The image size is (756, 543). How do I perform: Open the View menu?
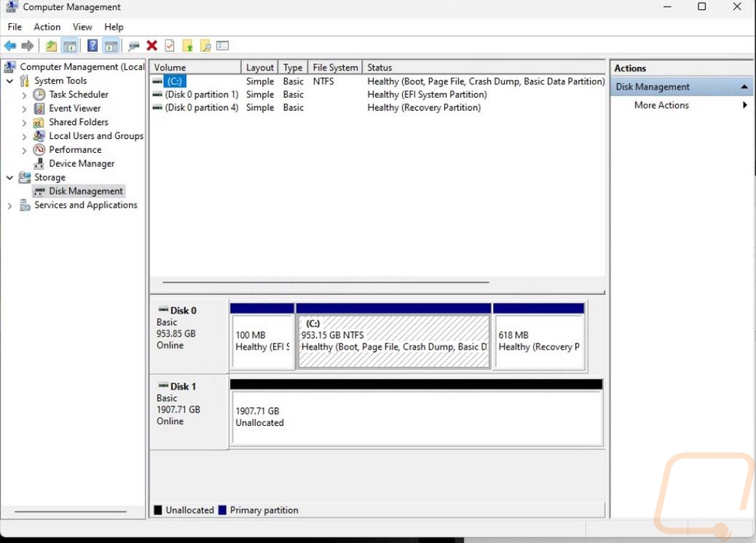point(82,27)
